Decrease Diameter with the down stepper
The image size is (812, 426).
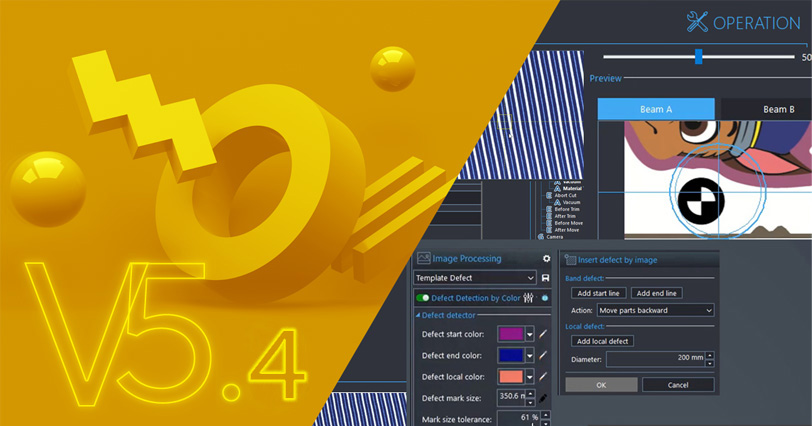point(710,363)
